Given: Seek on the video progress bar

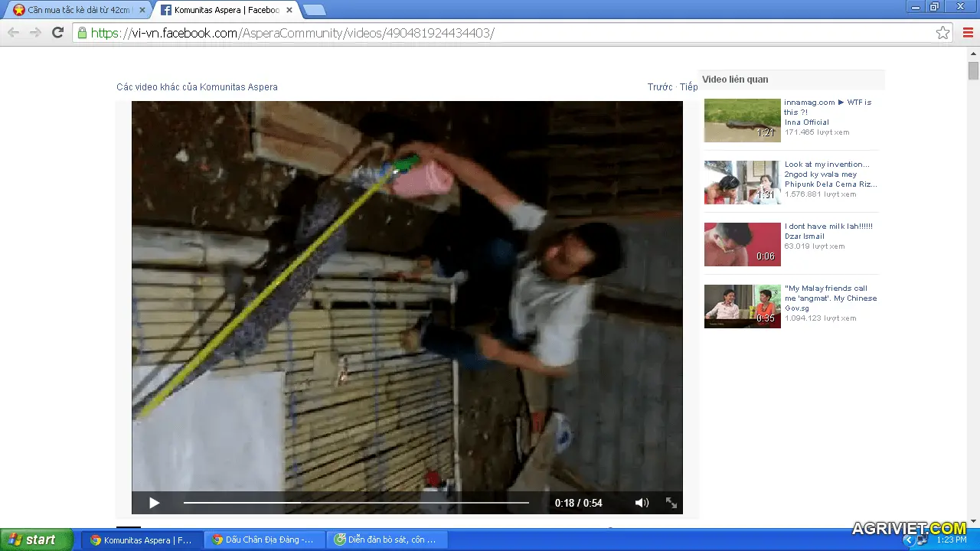Looking at the screenshot, I should coord(356,503).
